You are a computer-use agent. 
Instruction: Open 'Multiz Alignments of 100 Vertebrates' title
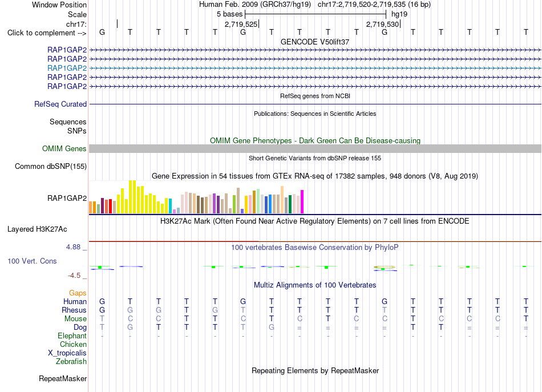pyautogui.click(x=315, y=285)
